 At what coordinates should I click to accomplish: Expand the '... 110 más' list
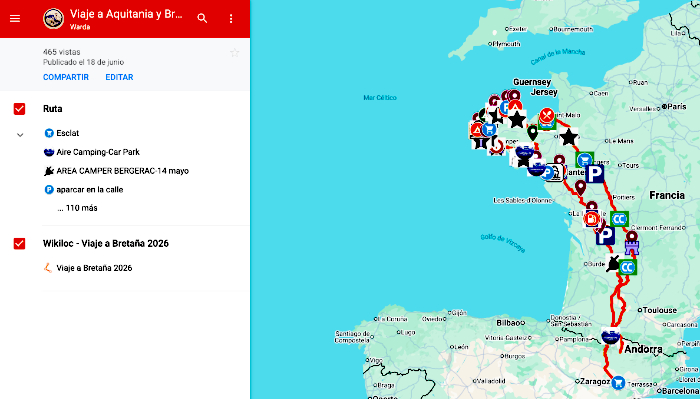point(77,208)
